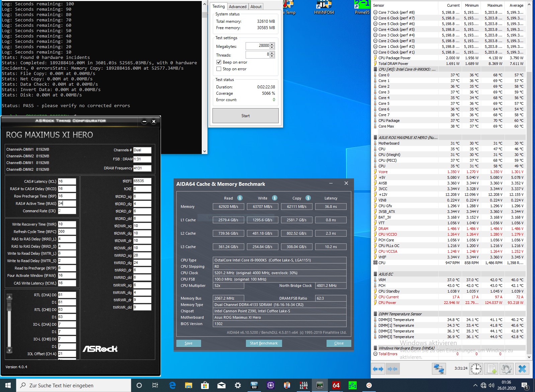Launch Microsoft Edge from taskbar
This screenshot has width=535, height=392.
tap(172, 385)
